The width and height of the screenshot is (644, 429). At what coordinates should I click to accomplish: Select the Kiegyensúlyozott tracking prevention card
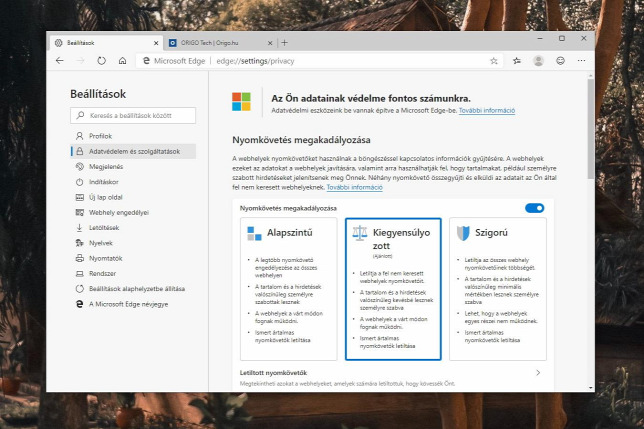tap(393, 289)
